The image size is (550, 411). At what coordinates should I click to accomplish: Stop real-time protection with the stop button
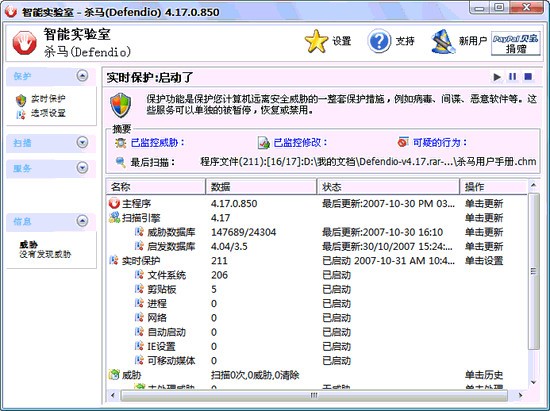[528, 76]
